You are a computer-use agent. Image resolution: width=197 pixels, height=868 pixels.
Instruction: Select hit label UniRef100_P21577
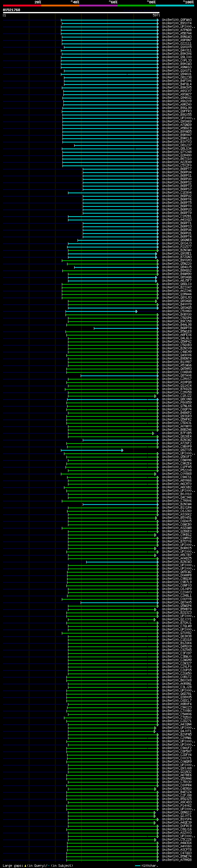(177, 247)
